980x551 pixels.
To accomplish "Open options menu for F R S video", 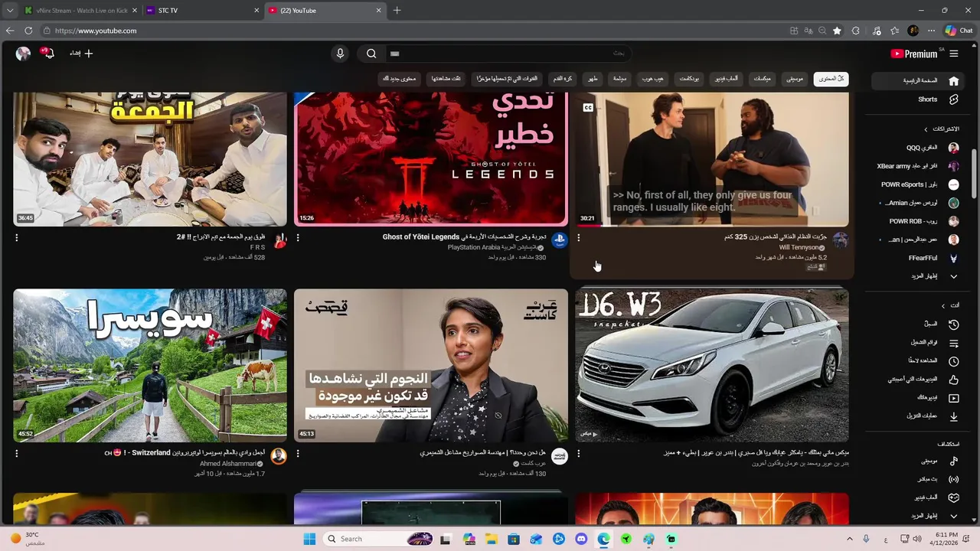I will pos(17,237).
